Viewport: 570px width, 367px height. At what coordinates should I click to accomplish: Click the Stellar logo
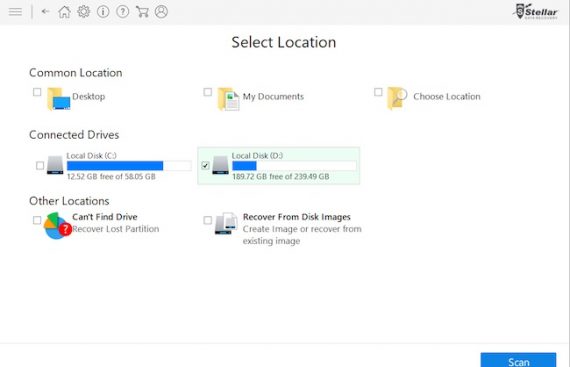click(535, 12)
